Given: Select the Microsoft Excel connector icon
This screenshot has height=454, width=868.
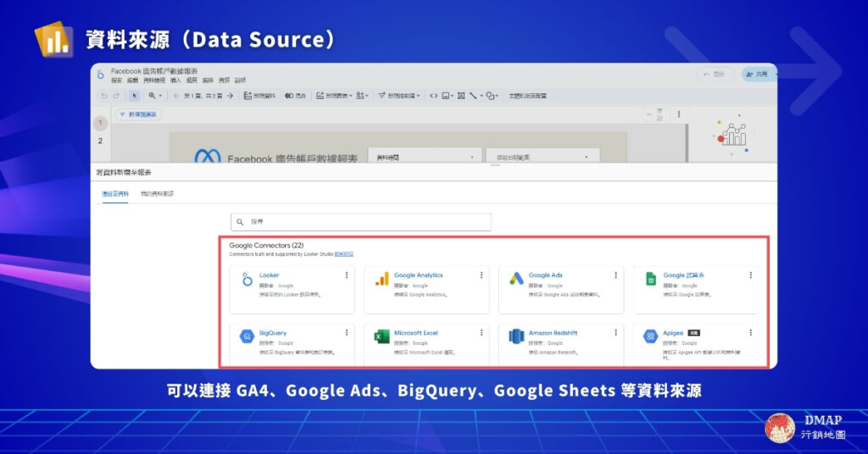Looking at the screenshot, I should tap(382, 336).
